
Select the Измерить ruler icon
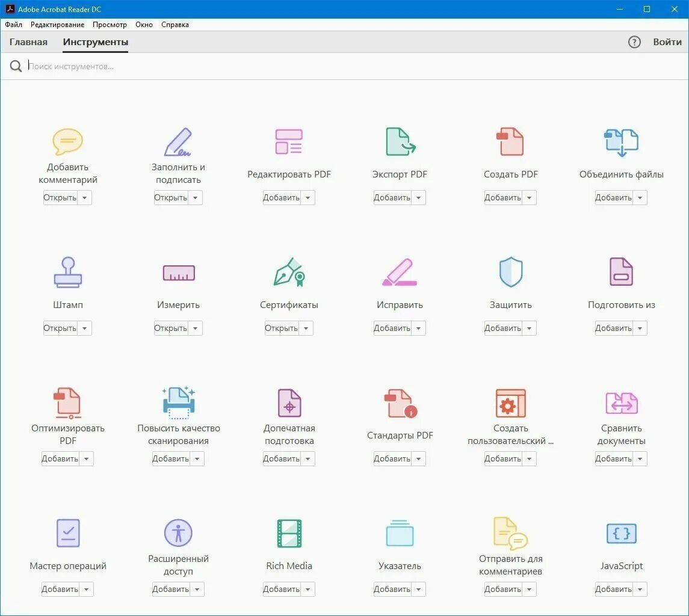click(x=178, y=273)
